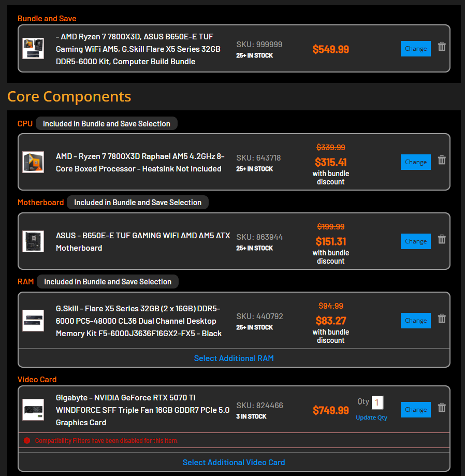Screen dimensions: 465x476
Task: Change the RAM selection
Action: coord(415,321)
